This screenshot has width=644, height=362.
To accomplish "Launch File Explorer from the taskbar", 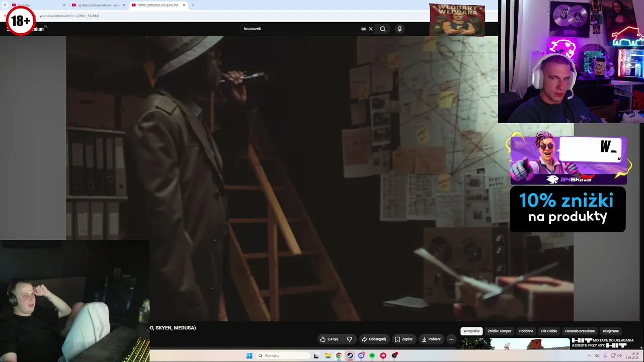I will point(328,356).
